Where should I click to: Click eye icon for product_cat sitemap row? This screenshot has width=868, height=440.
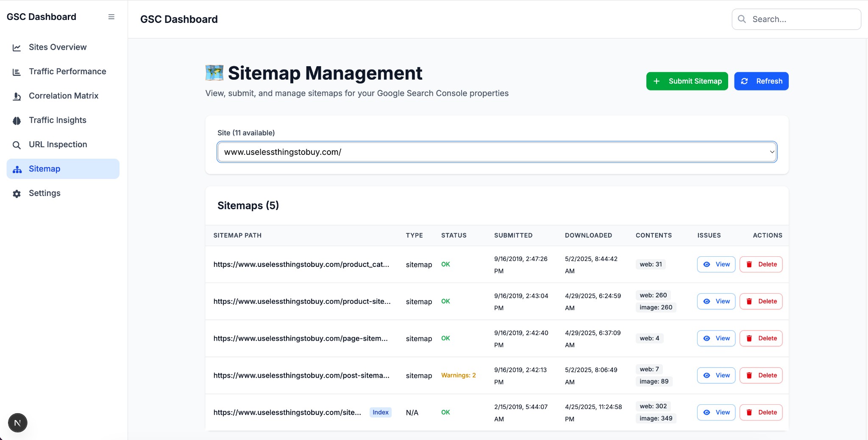click(x=707, y=264)
